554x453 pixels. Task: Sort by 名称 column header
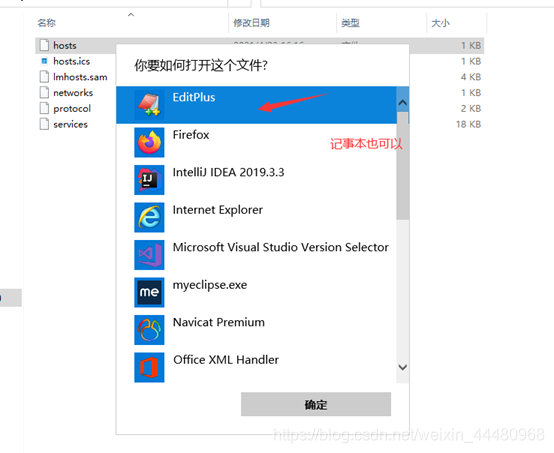point(47,23)
